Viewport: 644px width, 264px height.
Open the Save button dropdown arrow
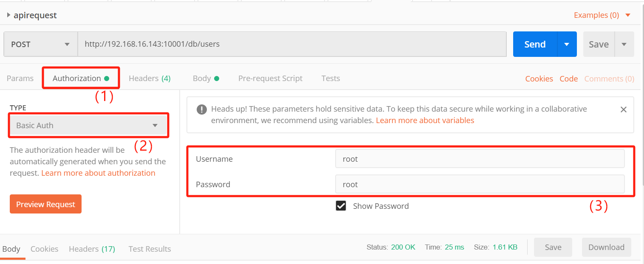624,44
